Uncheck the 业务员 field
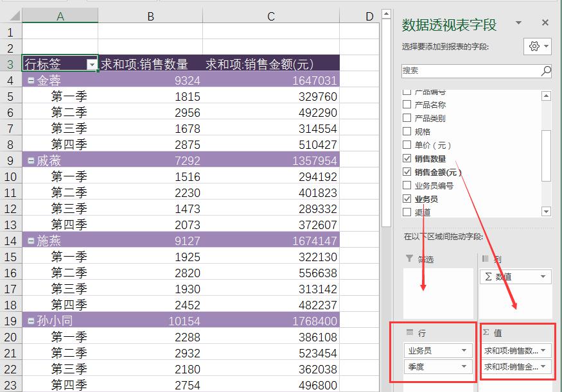 (x=407, y=199)
